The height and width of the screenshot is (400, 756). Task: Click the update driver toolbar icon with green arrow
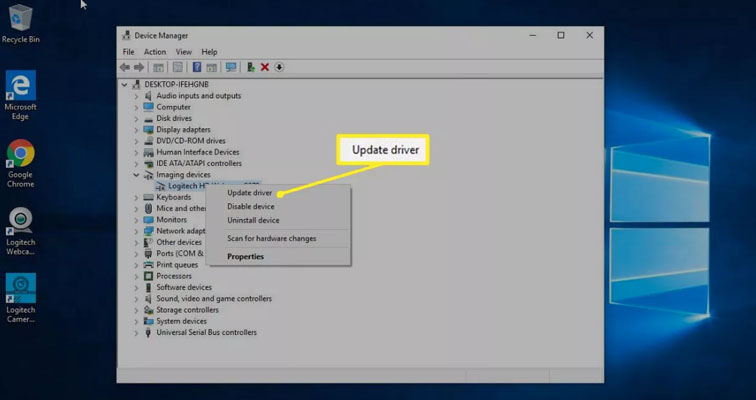click(x=250, y=67)
